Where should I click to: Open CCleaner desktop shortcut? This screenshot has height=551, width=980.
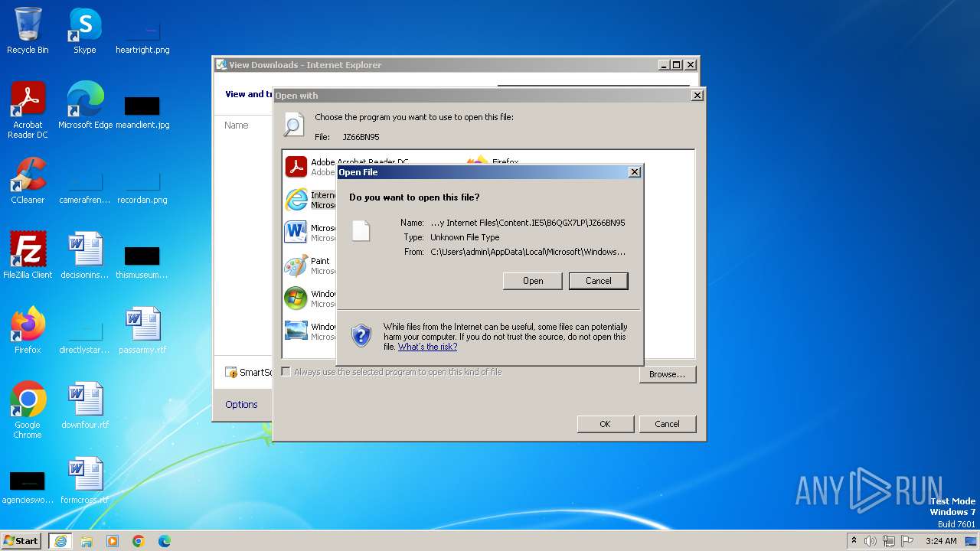click(28, 181)
